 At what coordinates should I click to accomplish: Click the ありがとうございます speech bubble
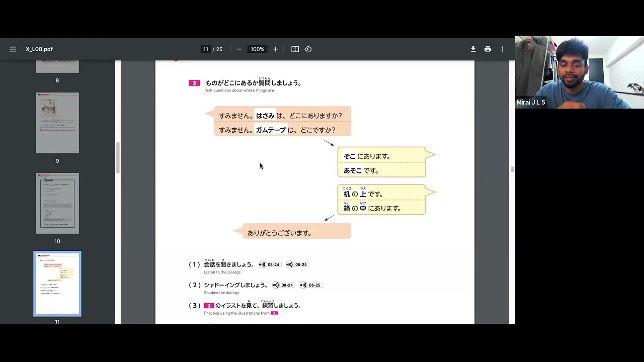pyautogui.click(x=292, y=231)
